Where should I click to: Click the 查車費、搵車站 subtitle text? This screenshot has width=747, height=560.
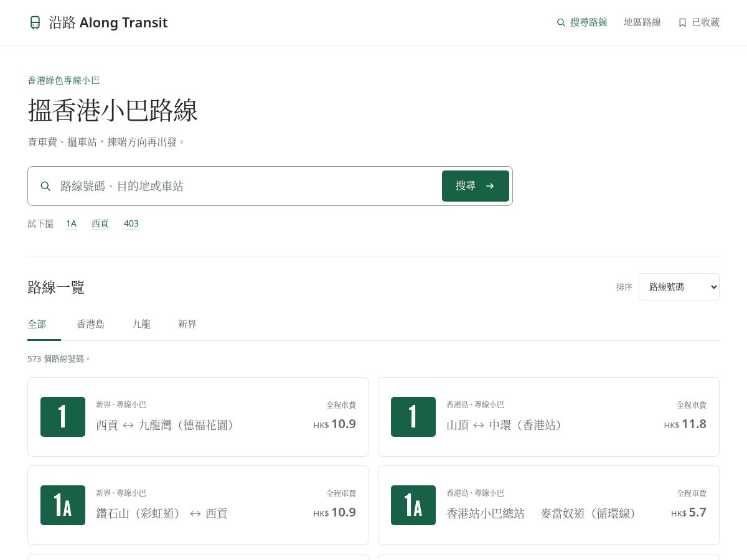point(106,142)
